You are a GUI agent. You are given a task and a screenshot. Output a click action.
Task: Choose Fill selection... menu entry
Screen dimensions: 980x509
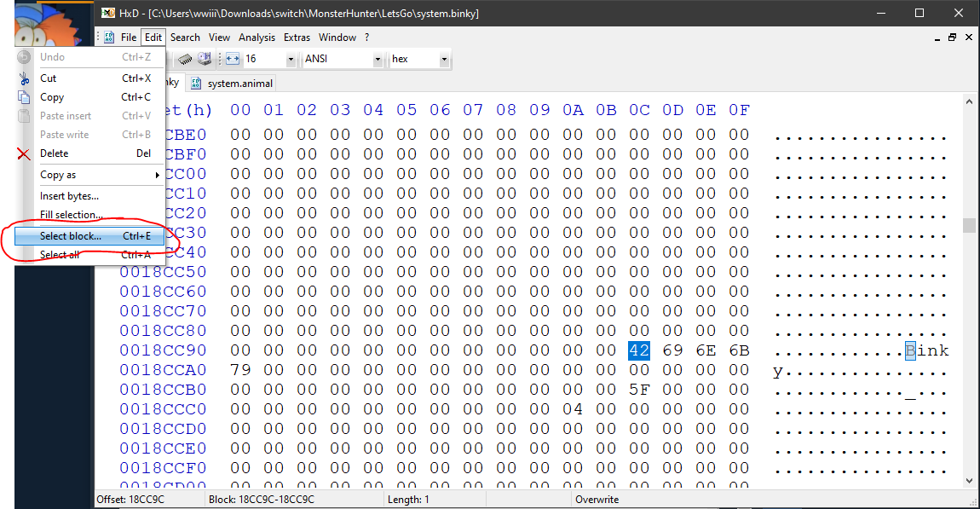click(89, 215)
